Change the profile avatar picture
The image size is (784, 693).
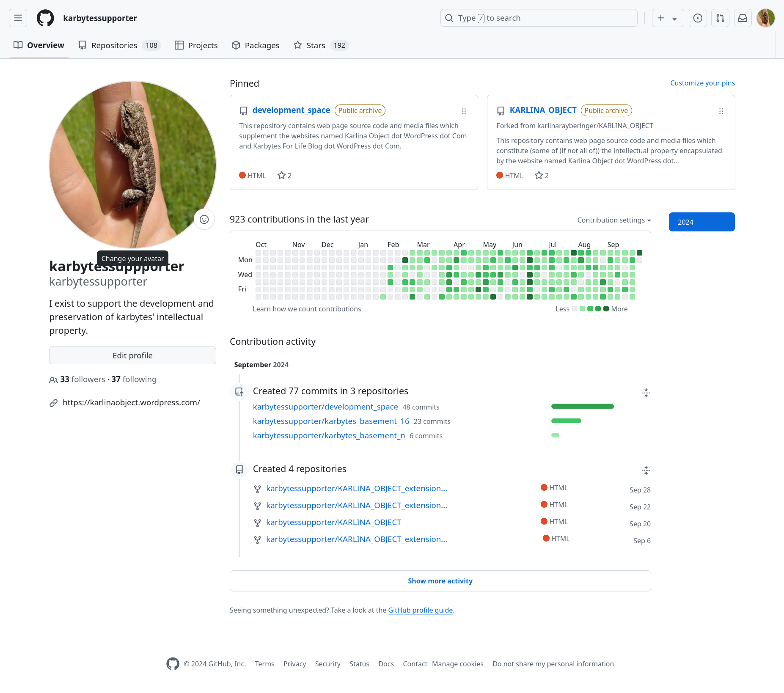point(132,165)
